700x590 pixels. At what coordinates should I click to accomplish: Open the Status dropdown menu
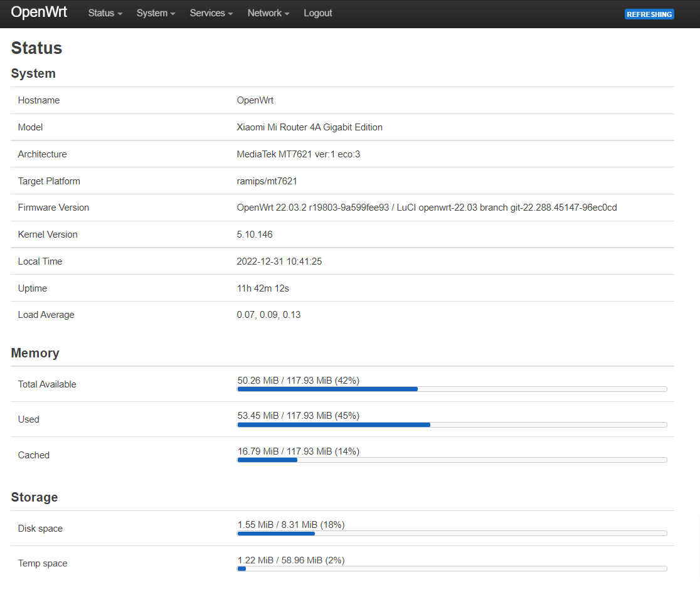coord(105,13)
